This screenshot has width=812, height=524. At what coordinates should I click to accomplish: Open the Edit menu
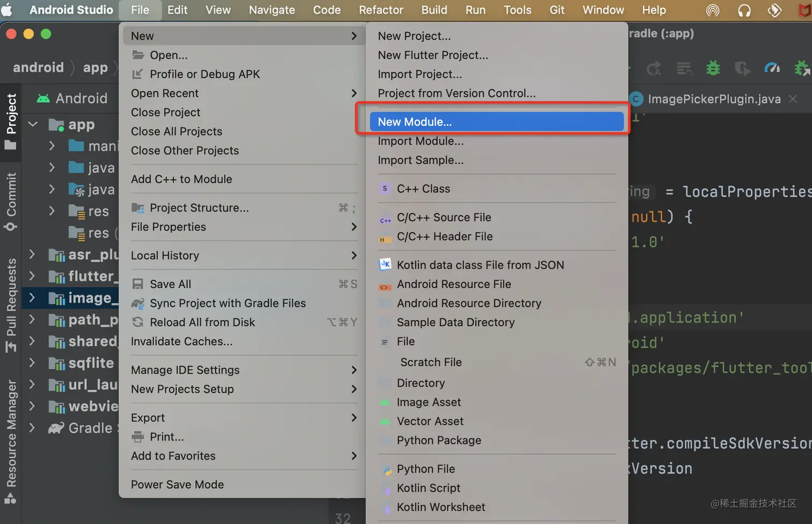pyautogui.click(x=177, y=10)
